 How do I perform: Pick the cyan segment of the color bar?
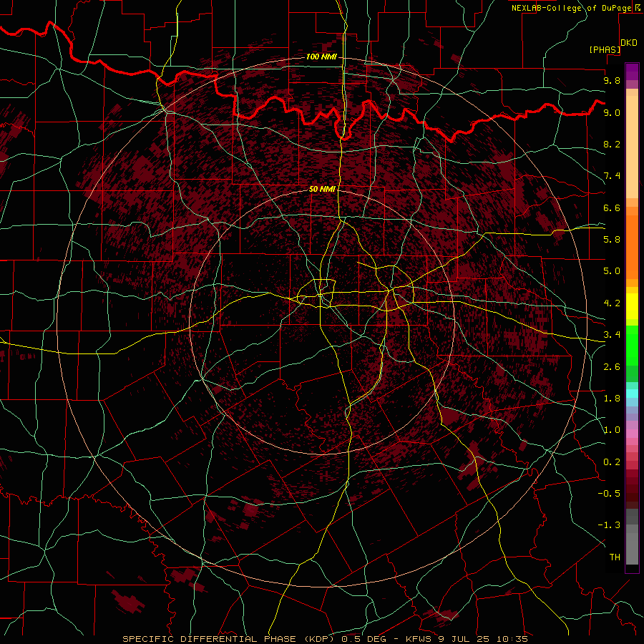[x=632, y=394]
